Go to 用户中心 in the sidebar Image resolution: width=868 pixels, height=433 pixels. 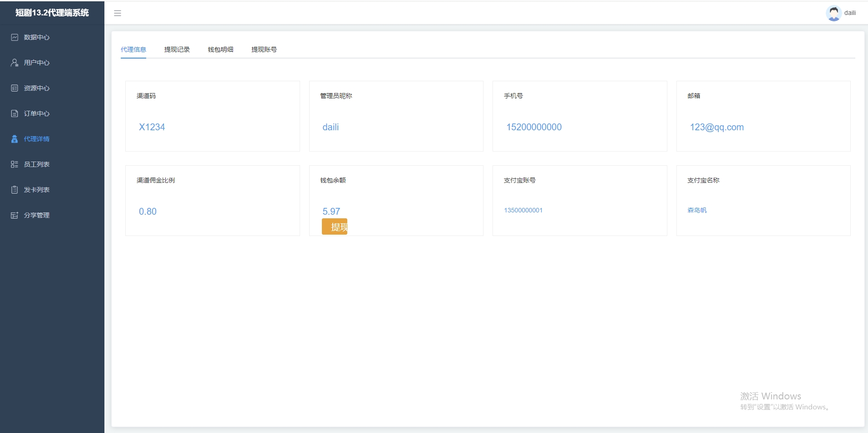(52, 63)
